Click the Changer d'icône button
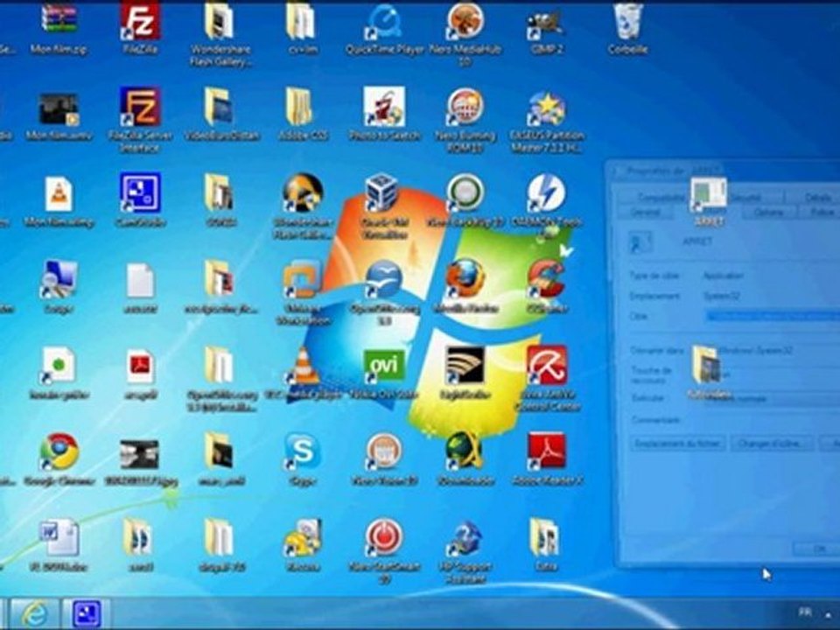The width and height of the screenshot is (840, 630). coord(772,444)
